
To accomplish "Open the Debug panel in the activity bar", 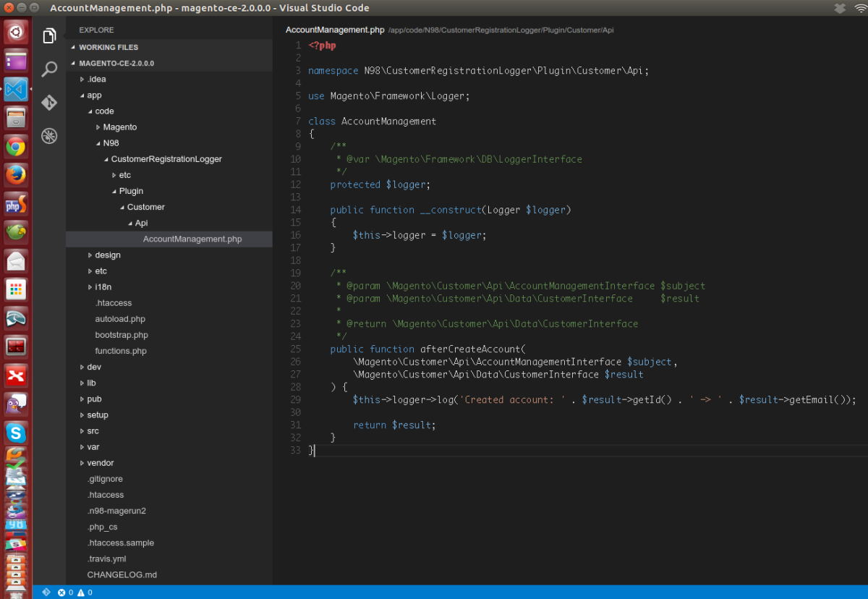I will pos(48,136).
